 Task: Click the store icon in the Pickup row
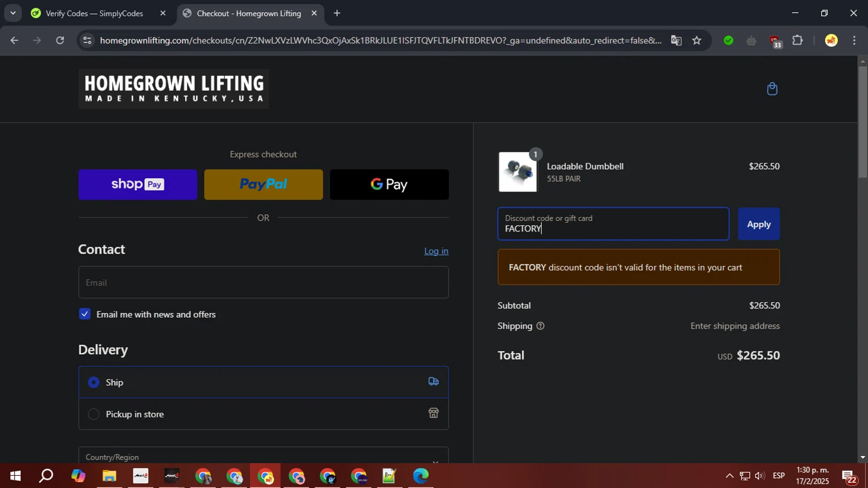433,413
